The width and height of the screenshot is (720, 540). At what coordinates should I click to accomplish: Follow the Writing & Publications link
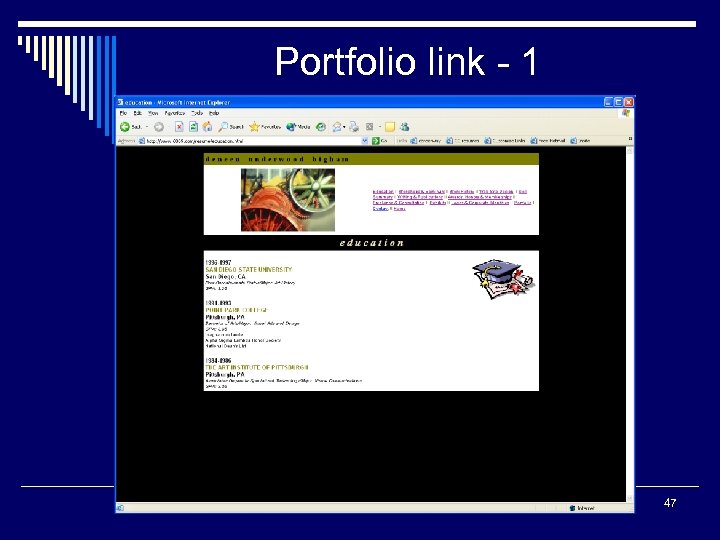tap(420, 197)
